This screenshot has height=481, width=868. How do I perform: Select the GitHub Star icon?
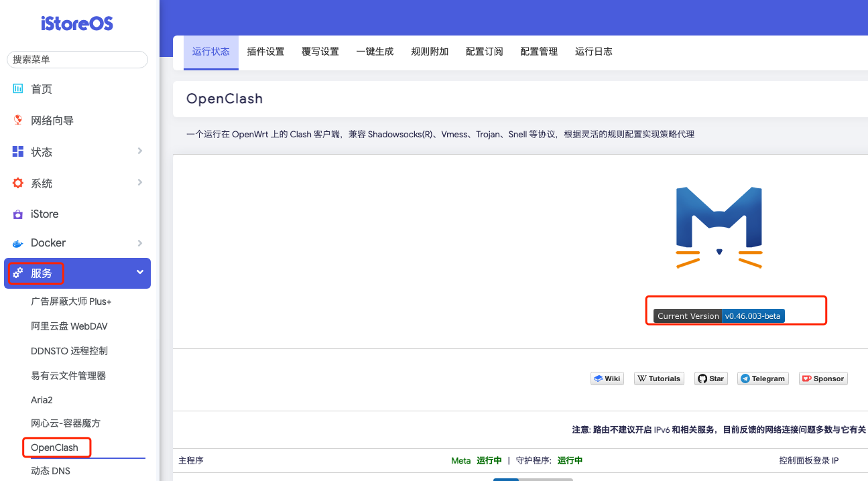point(702,378)
